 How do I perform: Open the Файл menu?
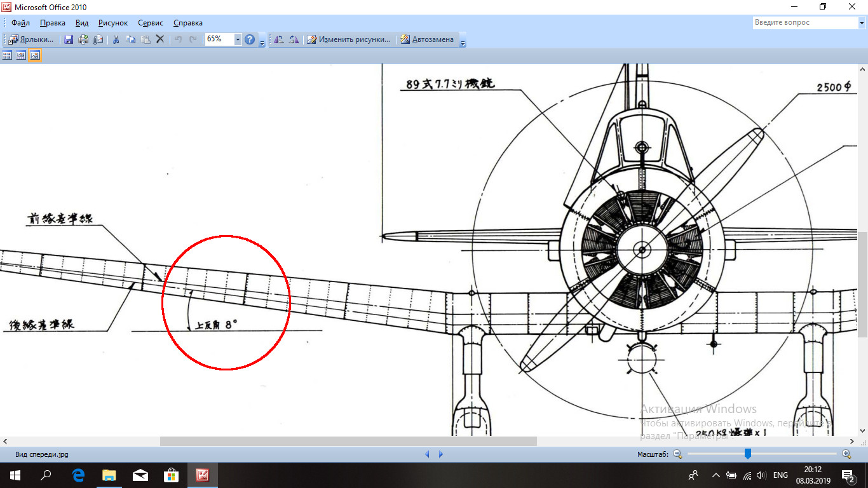20,23
